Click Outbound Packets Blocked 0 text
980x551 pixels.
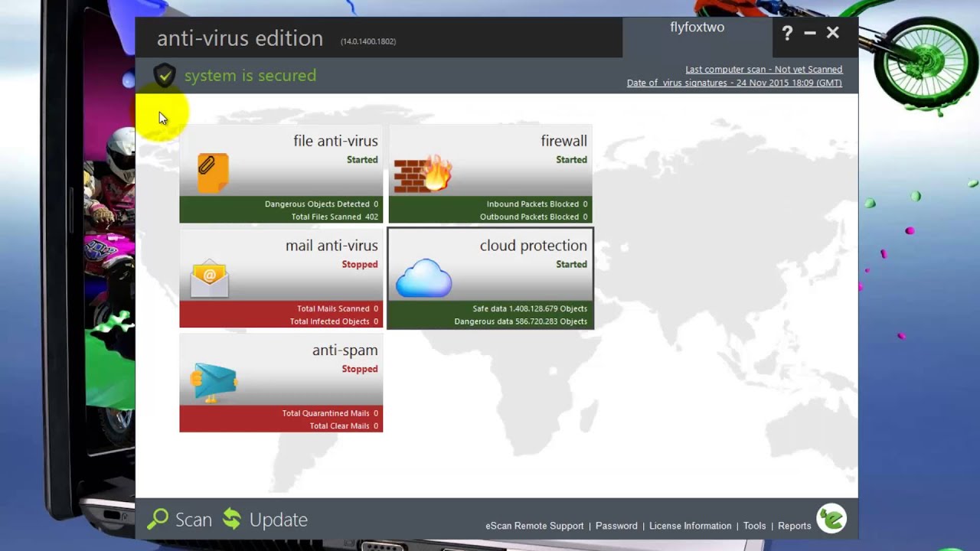point(534,217)
